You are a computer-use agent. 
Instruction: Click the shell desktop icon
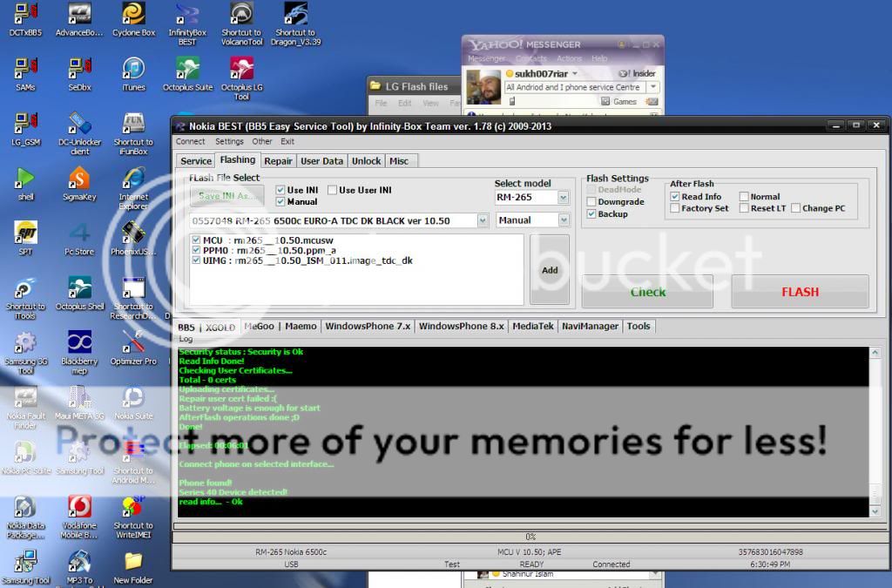coord(25,183)
